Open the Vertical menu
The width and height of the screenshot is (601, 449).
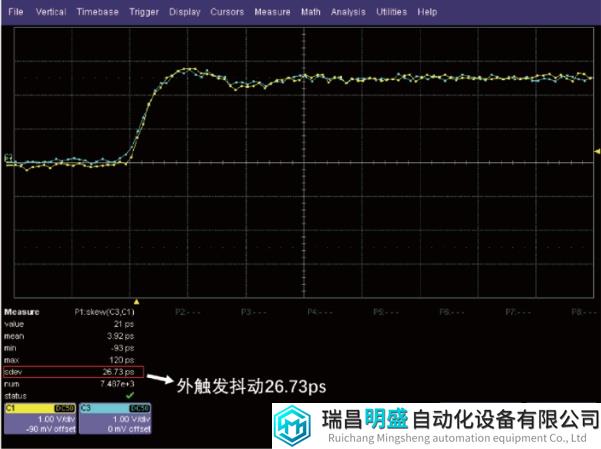tap(52, 12)
